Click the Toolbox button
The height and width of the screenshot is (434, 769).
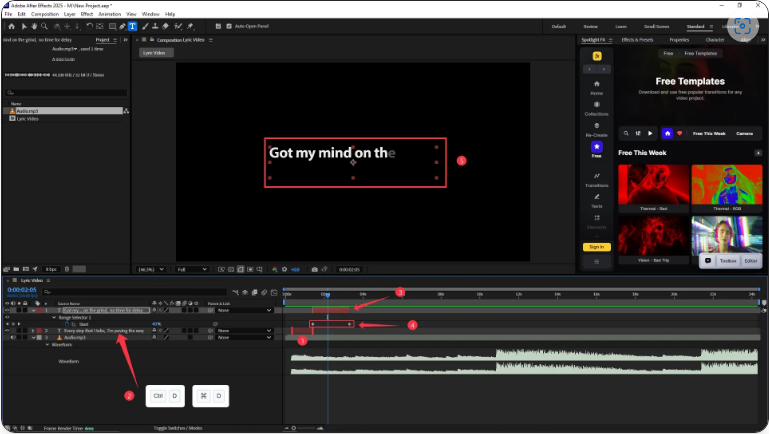pyautogui.click(x=728, y=260)
